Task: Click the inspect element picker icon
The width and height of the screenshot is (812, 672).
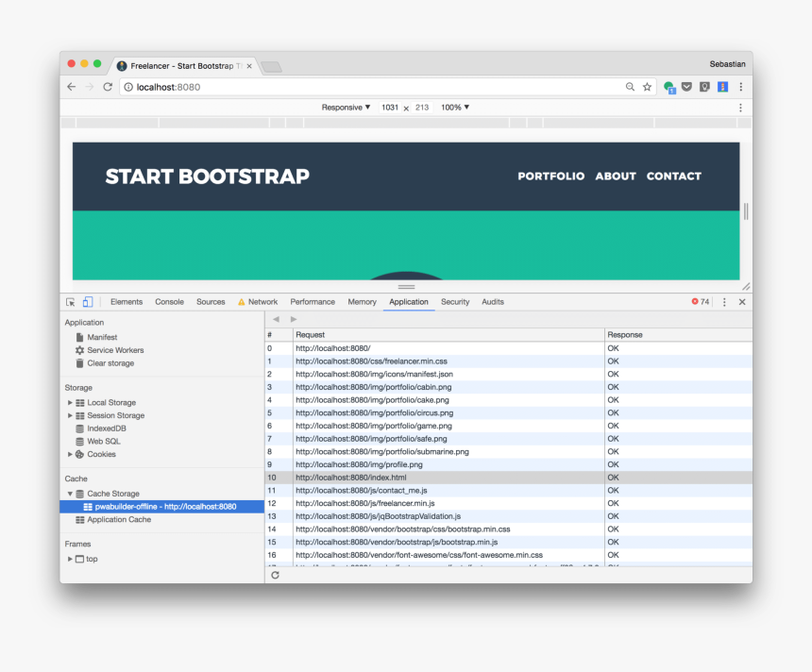Action: [71, 302]
